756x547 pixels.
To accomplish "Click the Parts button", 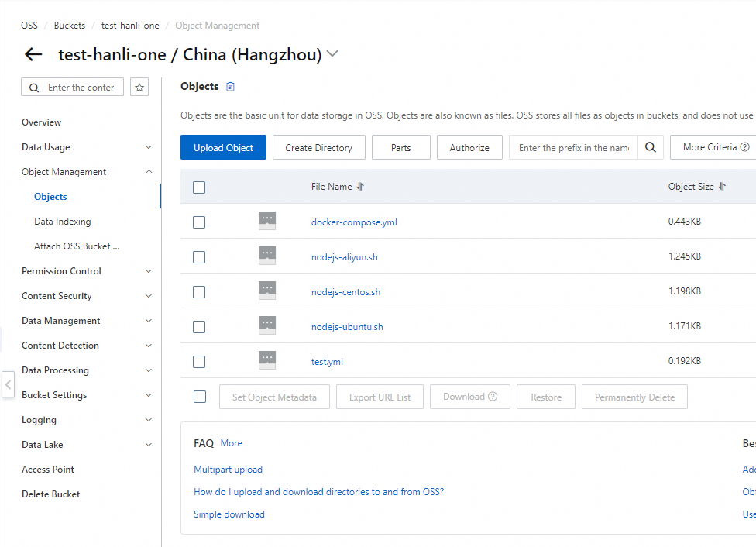I will pos(401,148).
